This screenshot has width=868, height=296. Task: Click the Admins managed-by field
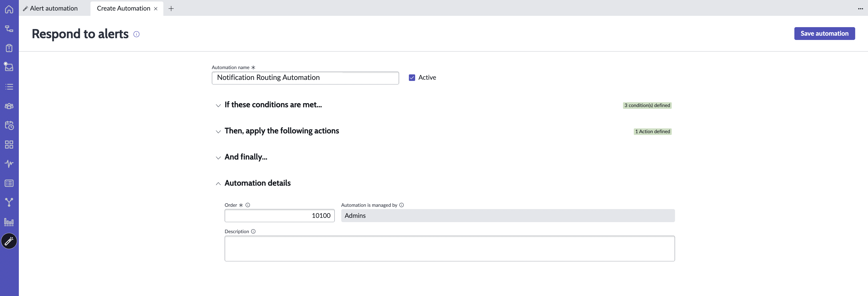click(x=508, y=216)
